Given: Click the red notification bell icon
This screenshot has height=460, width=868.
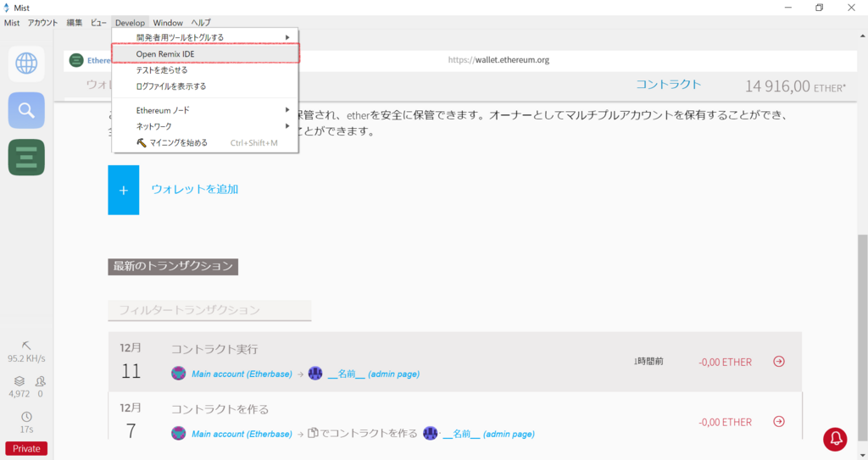Looking at the screenshot, I should coord(835,439).
